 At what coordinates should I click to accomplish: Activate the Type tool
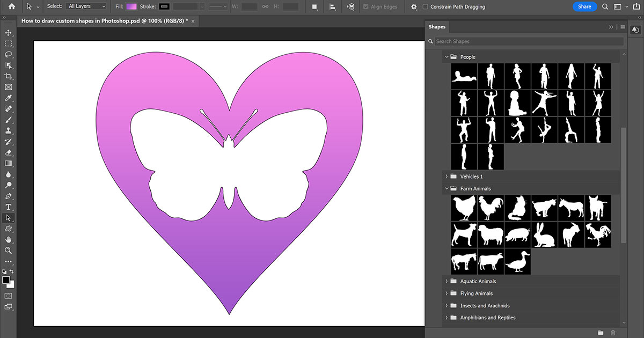click(x=8, y=207)
